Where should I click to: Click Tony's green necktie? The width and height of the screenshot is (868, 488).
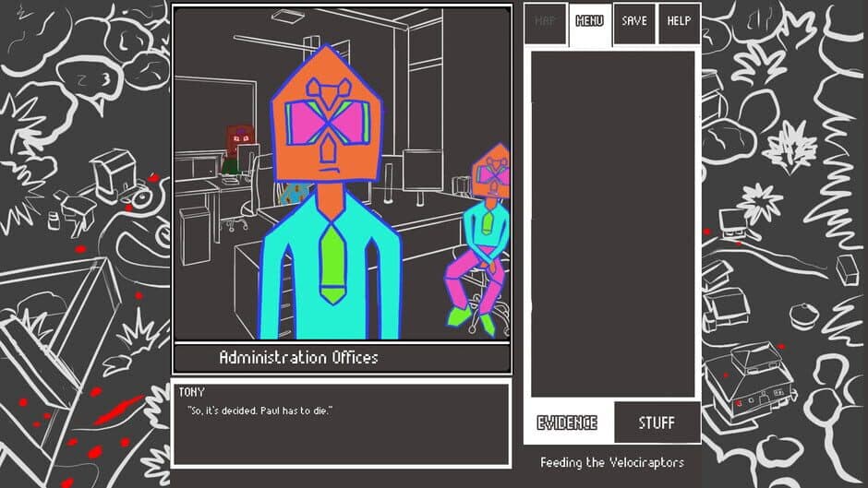pyautogui.click(x=332, y=263)
